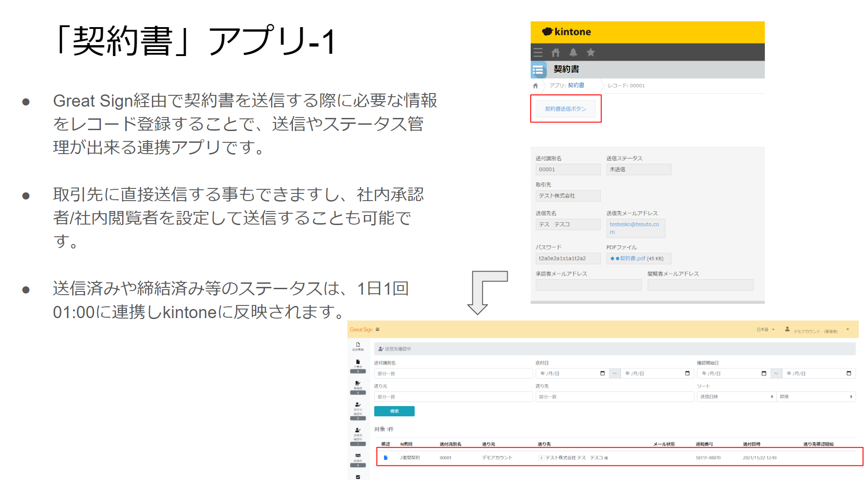Click the 検索 search button
Viewport: 868px width, 488px height.
coord(394,411)
